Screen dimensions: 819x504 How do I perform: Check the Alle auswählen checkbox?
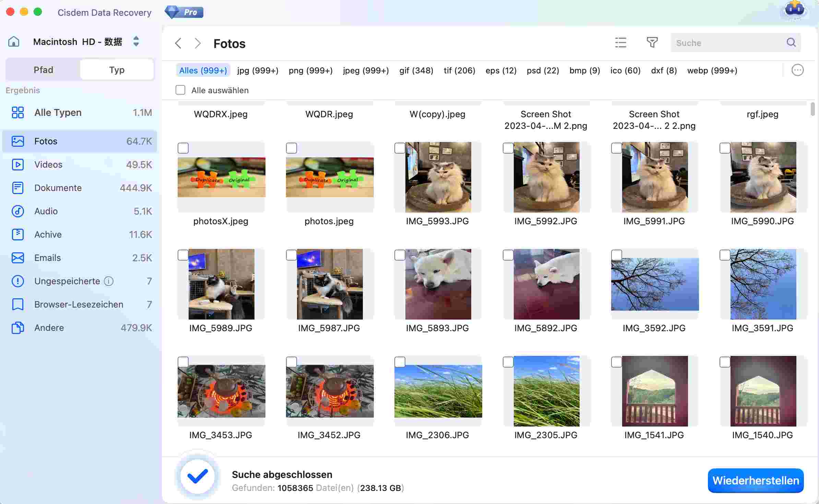pyautogui.click(x=180, y=90)
